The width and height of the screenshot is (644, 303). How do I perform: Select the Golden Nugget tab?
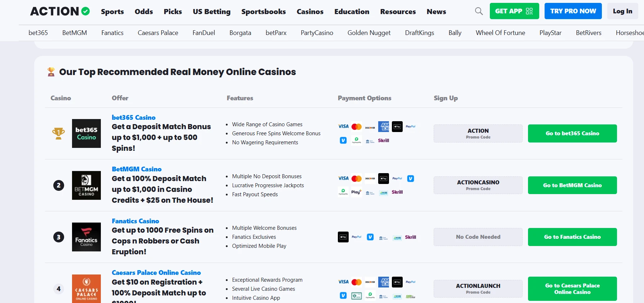click(x=369, y=33)
